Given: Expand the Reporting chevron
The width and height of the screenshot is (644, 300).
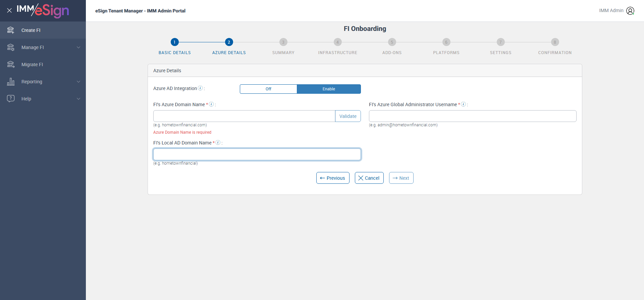Looking at the screenshot, I should tap(78, 82).
